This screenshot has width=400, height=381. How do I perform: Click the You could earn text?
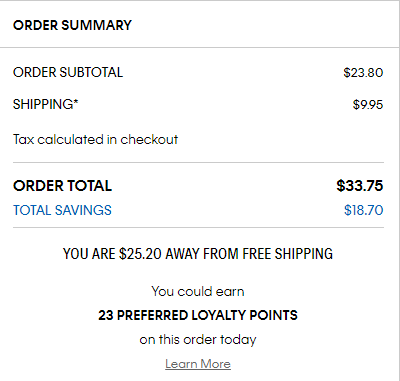198,291
